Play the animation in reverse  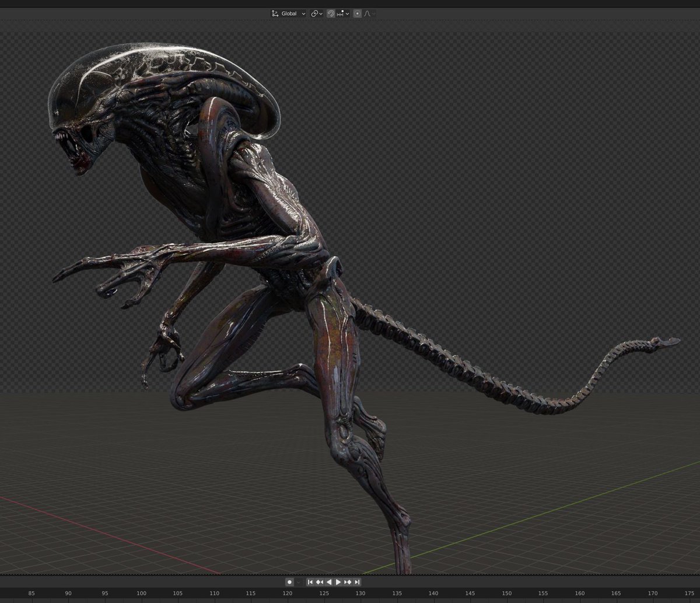[x=329, y=582]
